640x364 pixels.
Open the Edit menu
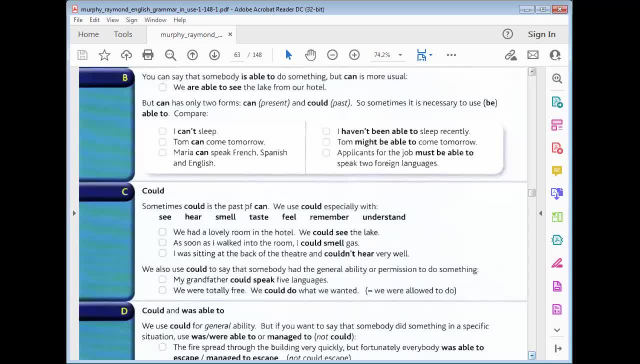tap(94, 20)
